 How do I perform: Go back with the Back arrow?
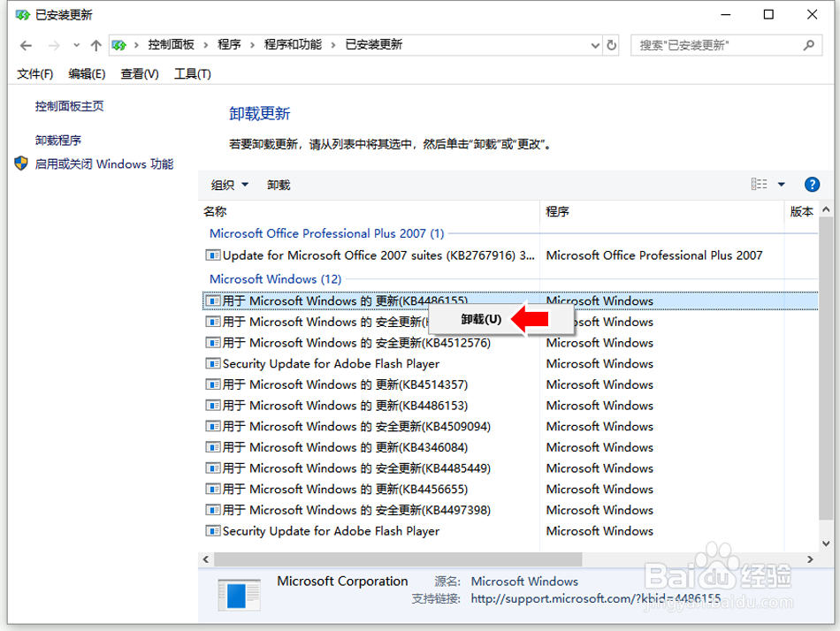tap(26, 46)
